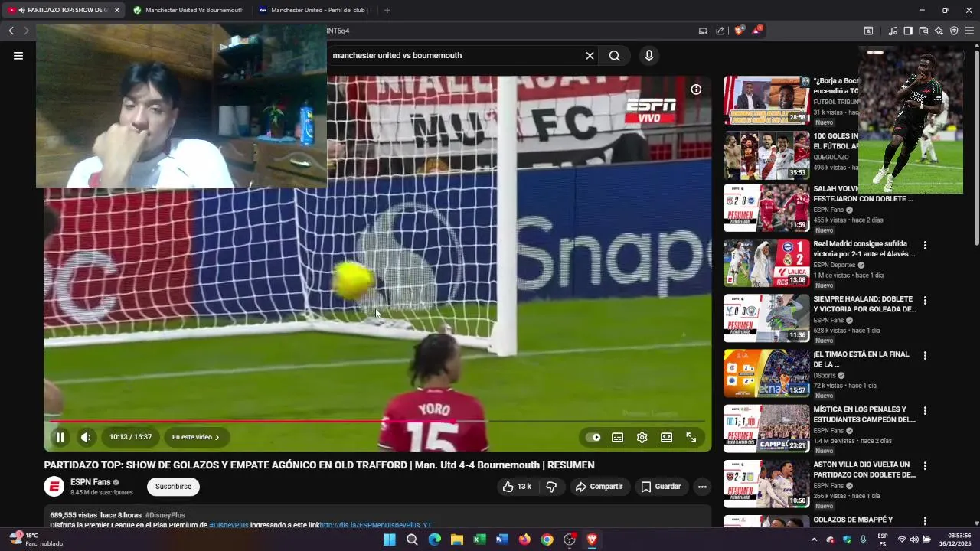The height and width of the screenshot is (551, 980).
Task: Enter fullscreen mode on the player
Action: pos(691,437)
